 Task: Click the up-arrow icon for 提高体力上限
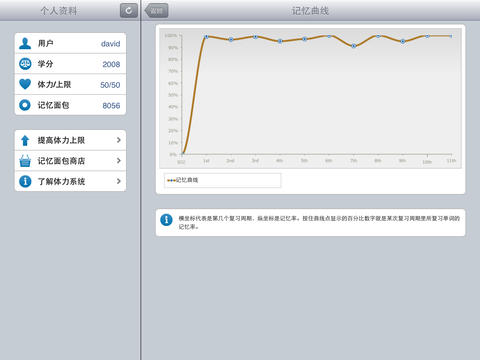coord(25,140)
